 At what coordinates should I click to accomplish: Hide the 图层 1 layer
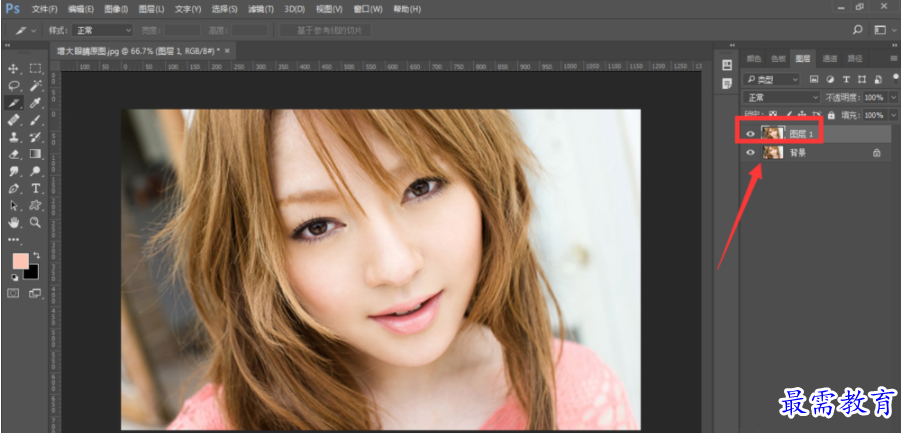(x=750, y=134)
